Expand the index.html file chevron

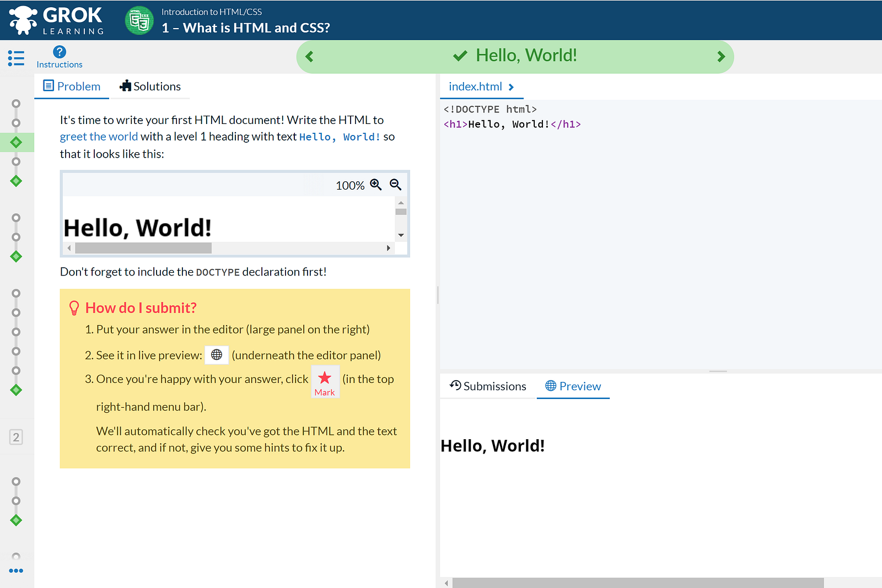511,87
